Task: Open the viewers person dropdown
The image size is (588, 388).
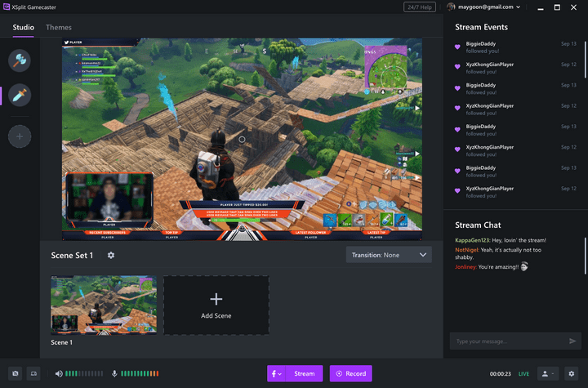Action: 548,373
